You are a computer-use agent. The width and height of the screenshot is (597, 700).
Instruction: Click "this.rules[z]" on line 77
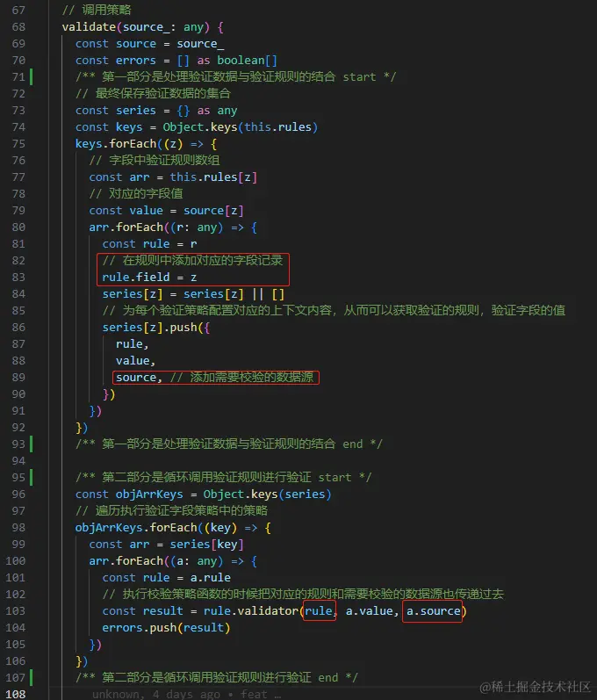[213, 177]
